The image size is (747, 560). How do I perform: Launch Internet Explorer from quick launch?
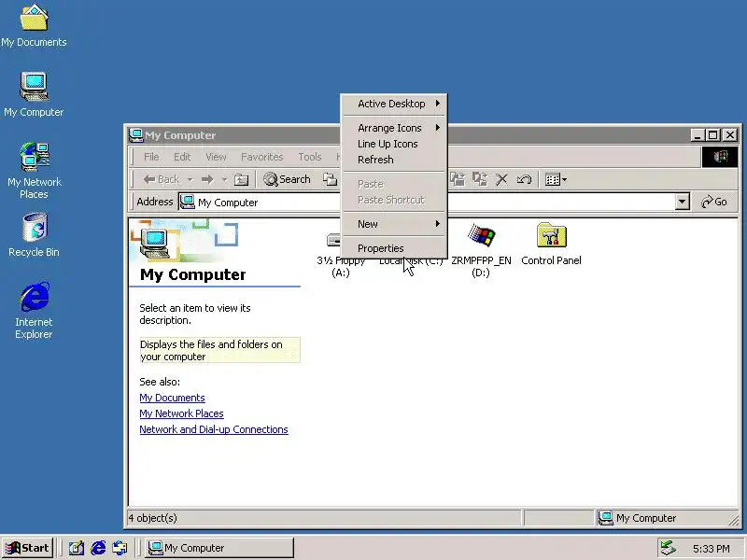98,549
